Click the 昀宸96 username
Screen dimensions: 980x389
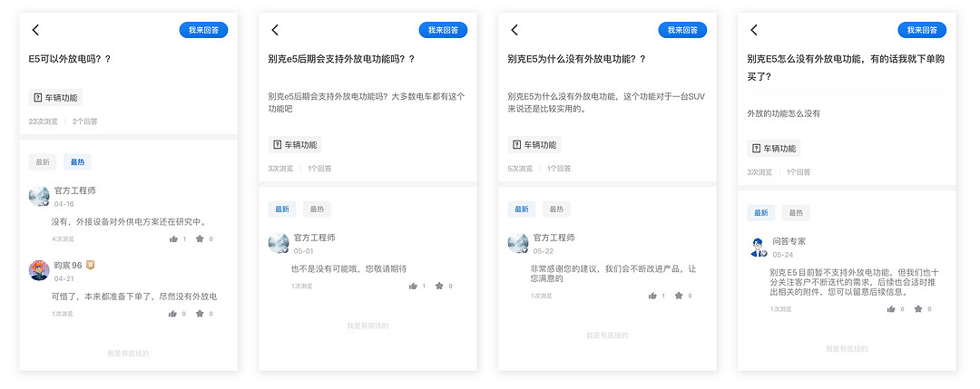(68, 266)
